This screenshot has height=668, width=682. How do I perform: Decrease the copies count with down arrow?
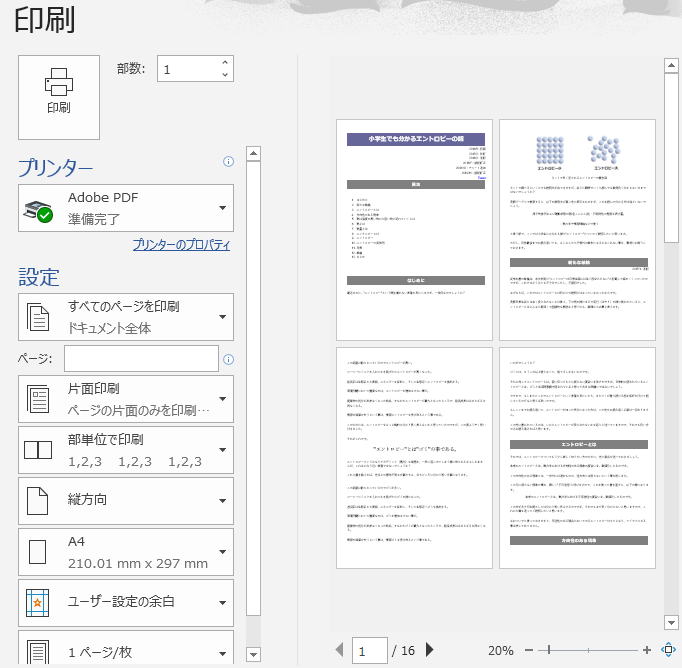click(x=225, y=75)
